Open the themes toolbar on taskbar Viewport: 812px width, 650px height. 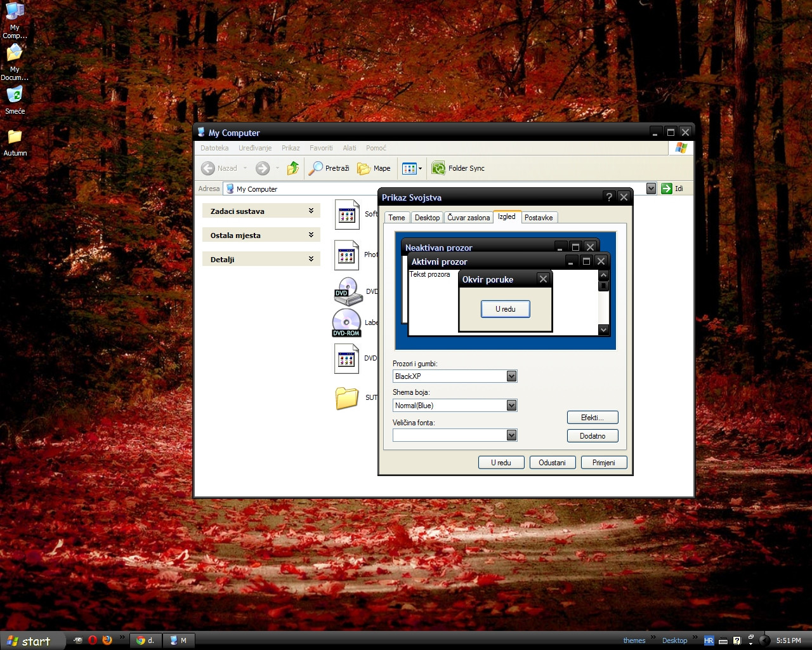tap(634, 640)
